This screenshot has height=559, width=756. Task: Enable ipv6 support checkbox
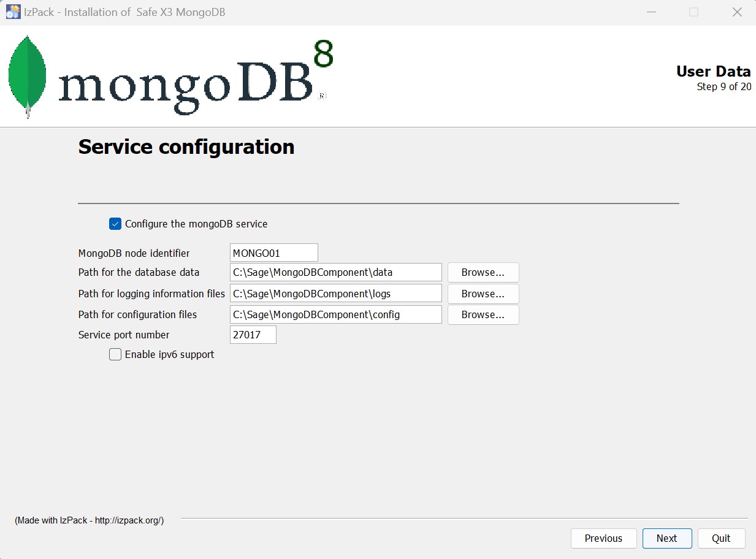(x=115, y=354)
